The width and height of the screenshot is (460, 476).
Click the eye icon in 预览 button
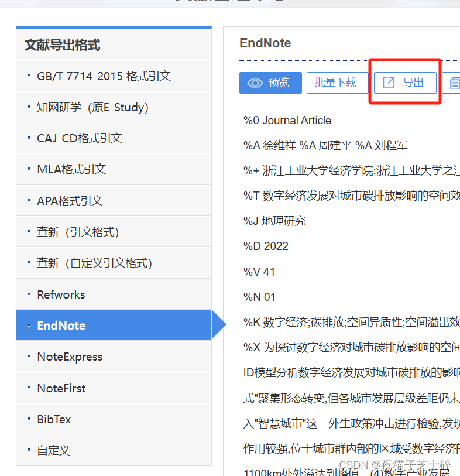pos(255,83)
